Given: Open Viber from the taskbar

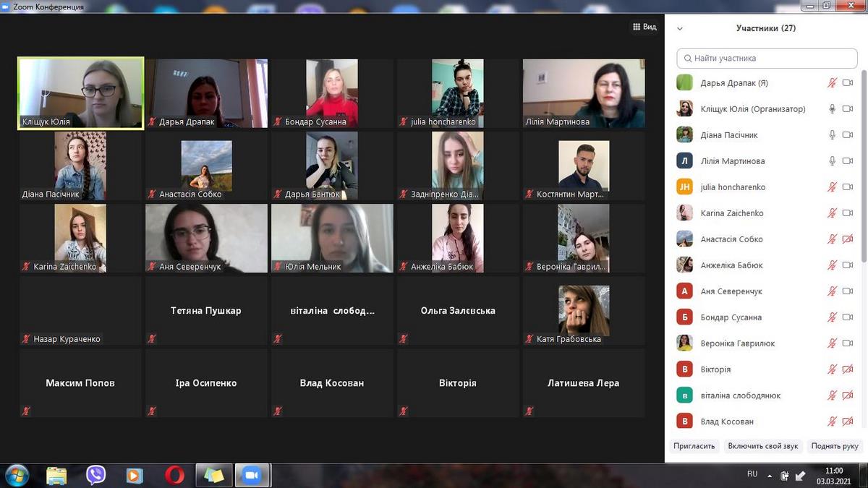Looking at the screenshot, I should 95,475.
